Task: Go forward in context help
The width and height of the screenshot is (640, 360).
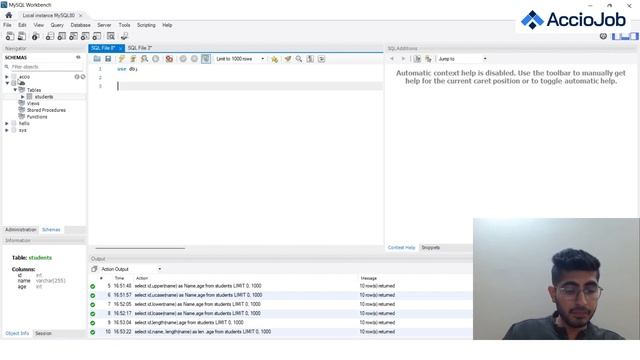Action: [x=403, y=59]
